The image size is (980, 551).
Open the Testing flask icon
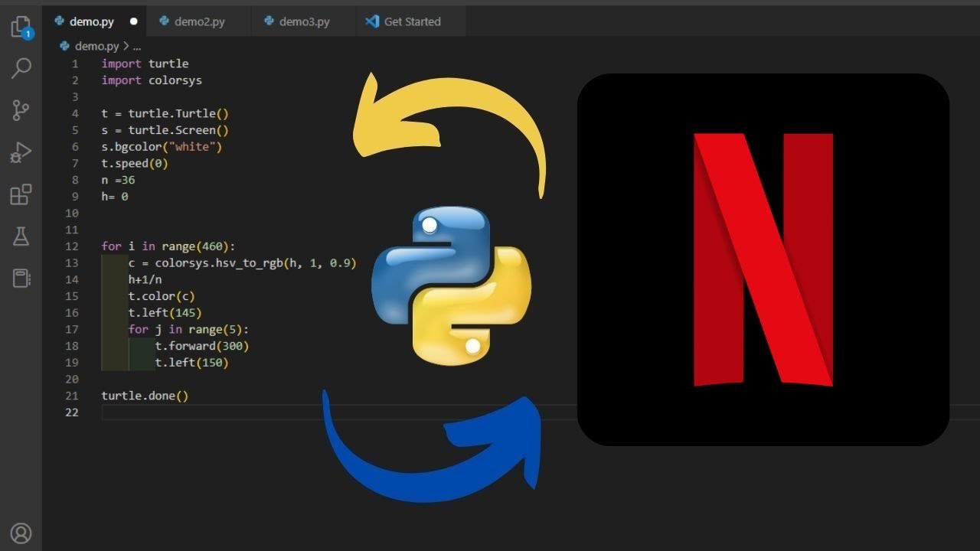click(21, 236)
